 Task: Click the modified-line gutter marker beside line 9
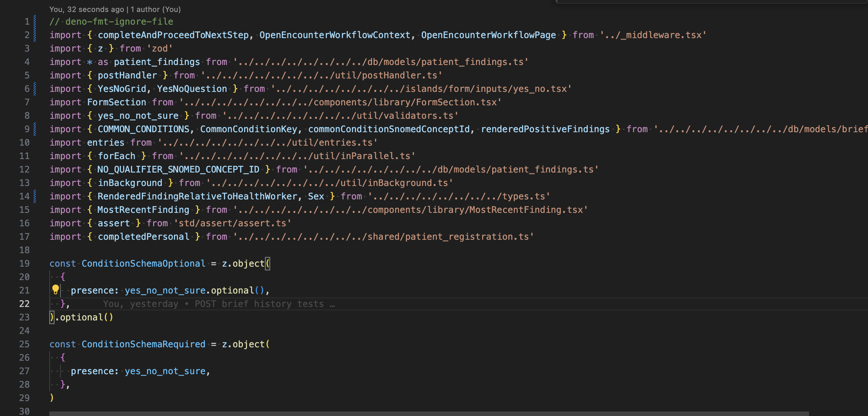(35, 129)
